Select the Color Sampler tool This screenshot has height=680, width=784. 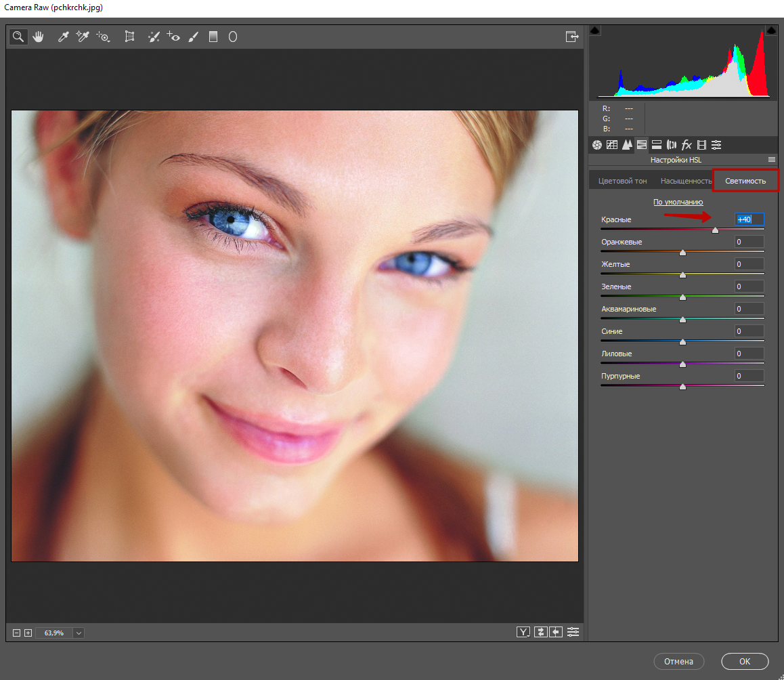pos(83,37)
